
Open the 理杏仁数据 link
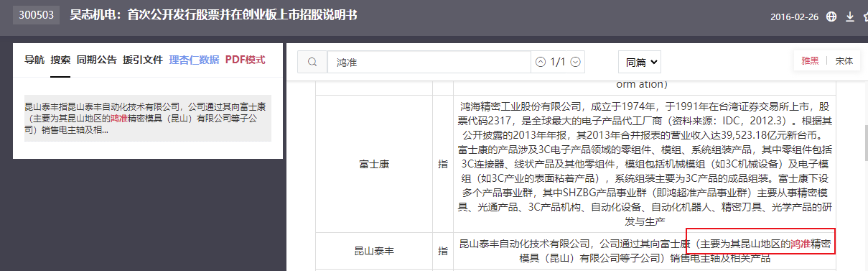[x=194, y=60]
